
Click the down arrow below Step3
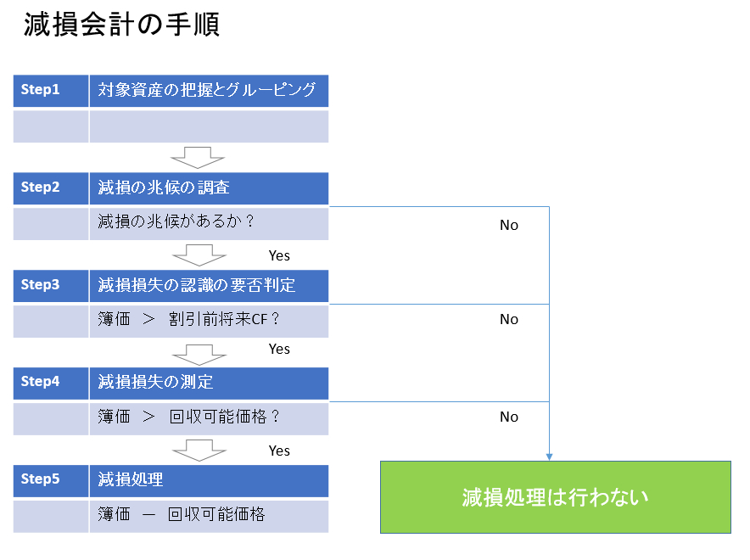tap(199, 355)
